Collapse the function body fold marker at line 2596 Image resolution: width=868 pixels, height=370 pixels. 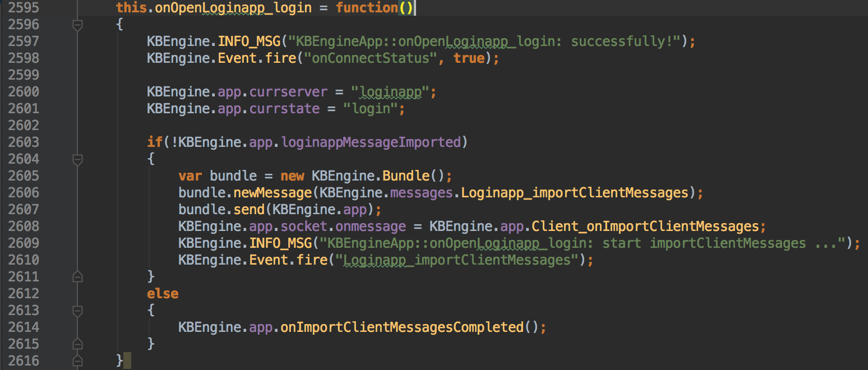77,24
